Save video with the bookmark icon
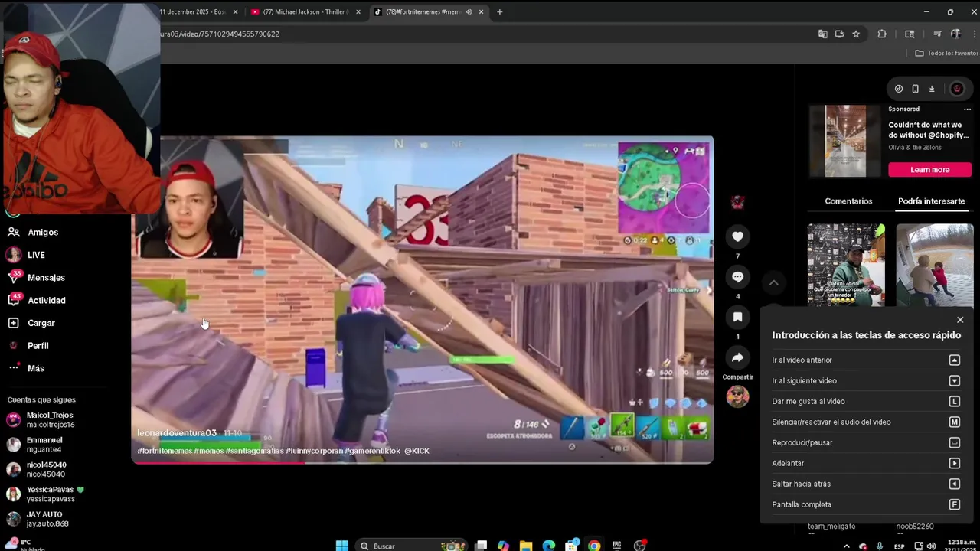 (x=737, y=317)
